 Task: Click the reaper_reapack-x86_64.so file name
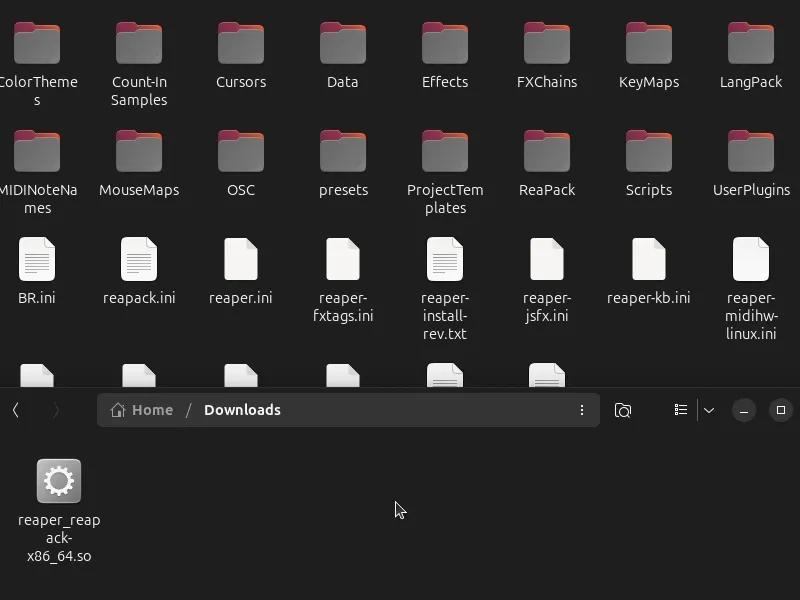pyautogui.click(x=59, y=538)
